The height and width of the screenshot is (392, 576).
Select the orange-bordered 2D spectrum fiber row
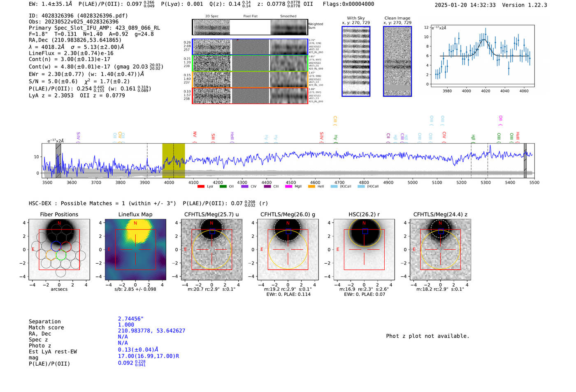pyautogui.click(x=250, y=79)
